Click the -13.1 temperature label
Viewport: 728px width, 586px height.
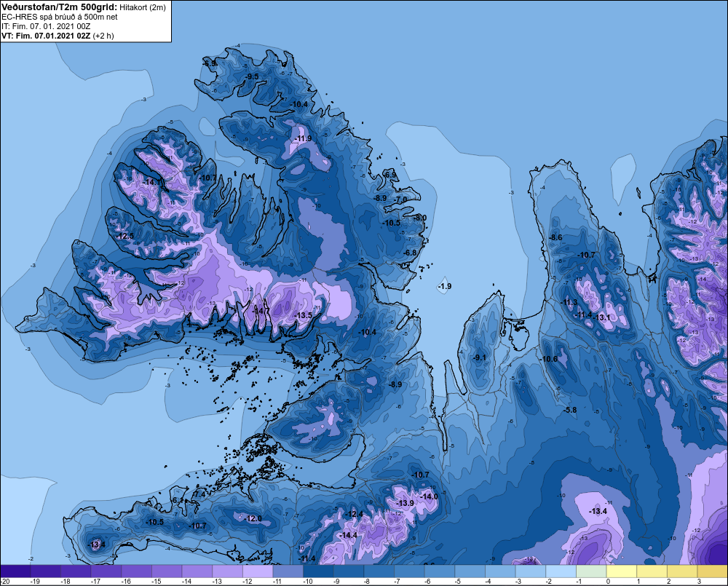click(603, 317)
